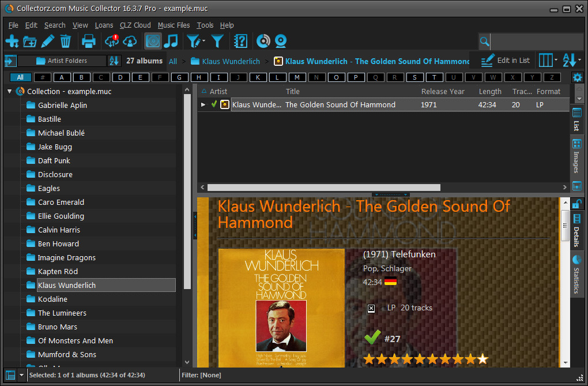This screenshot has height=386, width=588.
Task: Click the folder tree vertical scrollbar
Action: click(x=187, y=192)
